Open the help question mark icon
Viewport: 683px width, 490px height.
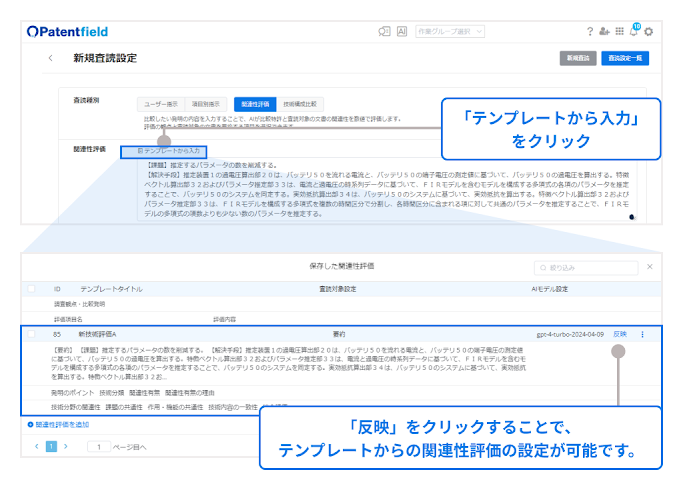[590, 32]
